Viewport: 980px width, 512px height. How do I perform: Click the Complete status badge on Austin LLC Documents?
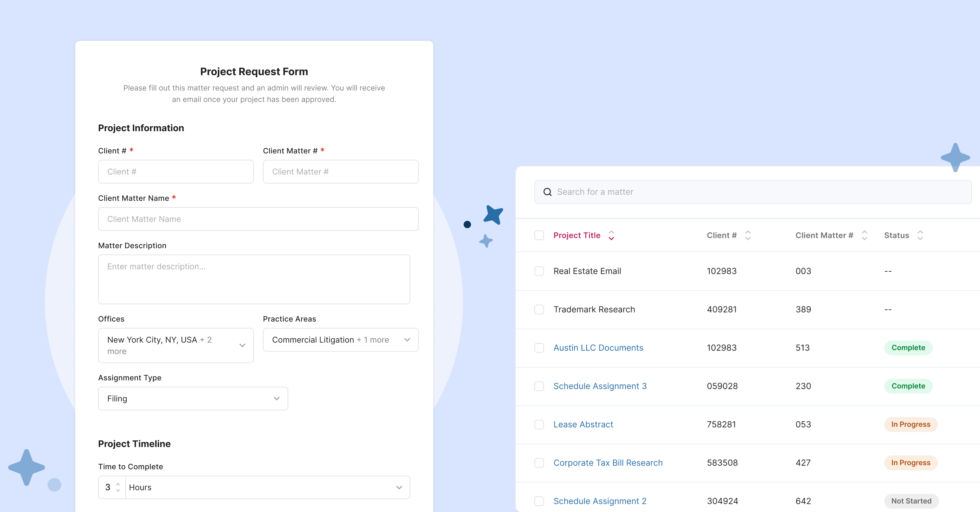click(x=908, y=347)
